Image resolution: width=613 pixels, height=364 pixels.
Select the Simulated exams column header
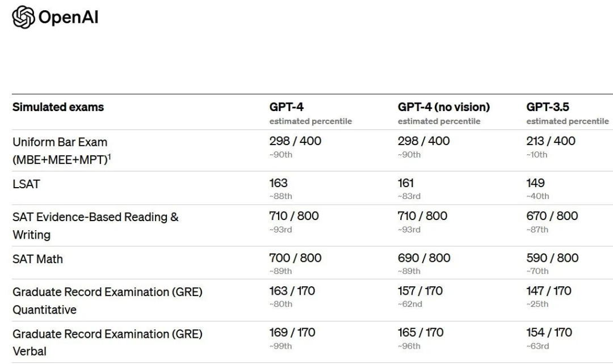tap(58, 107)
